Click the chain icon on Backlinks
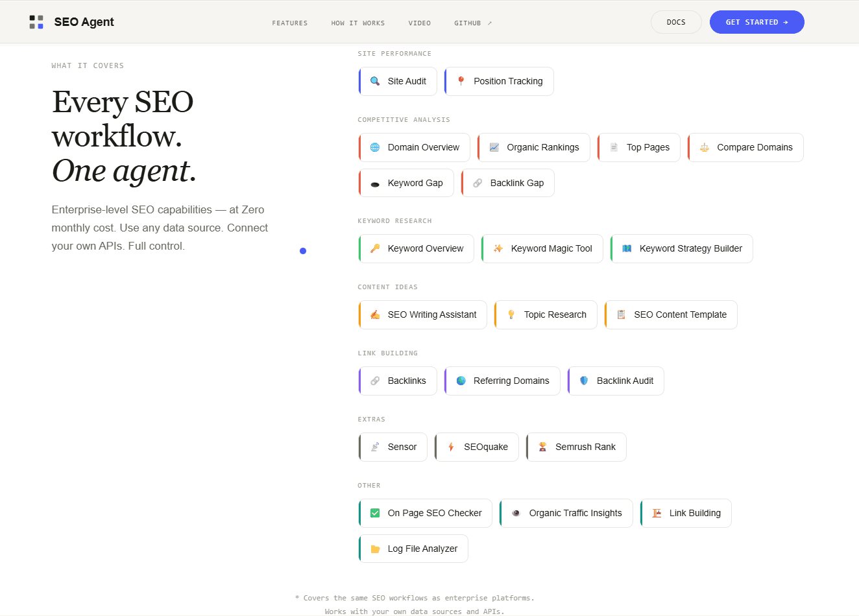 375,381
